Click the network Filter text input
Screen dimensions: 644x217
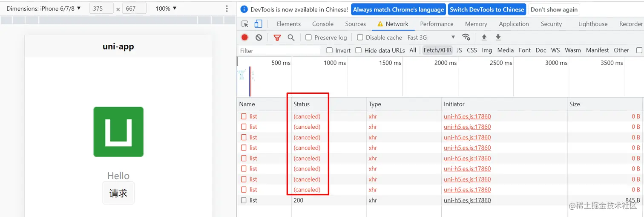(x=279, y=51)
